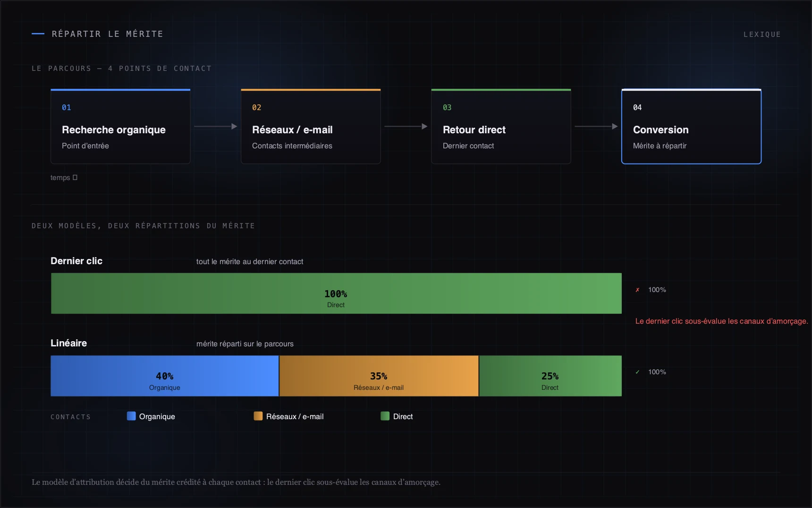Viewport: 812px width, 508px height.
Task: Click the 35% Réseaux / e-mail bar segment
Action: [379, 376]
